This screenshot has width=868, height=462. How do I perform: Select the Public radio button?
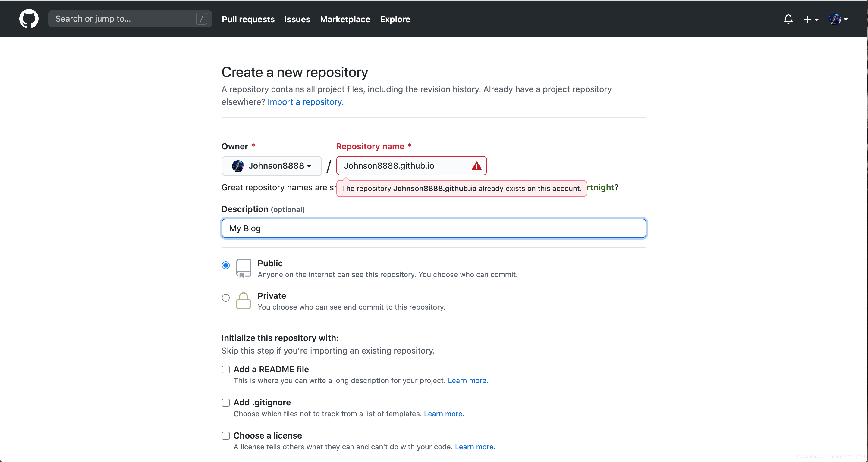226,264
